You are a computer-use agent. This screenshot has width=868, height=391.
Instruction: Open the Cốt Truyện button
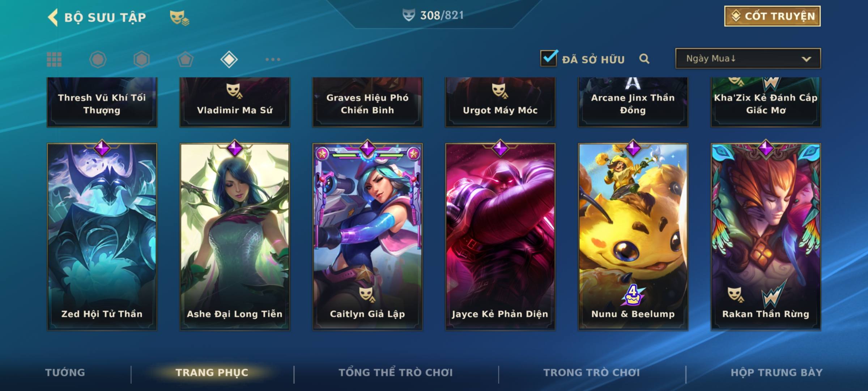click(772, 16)
